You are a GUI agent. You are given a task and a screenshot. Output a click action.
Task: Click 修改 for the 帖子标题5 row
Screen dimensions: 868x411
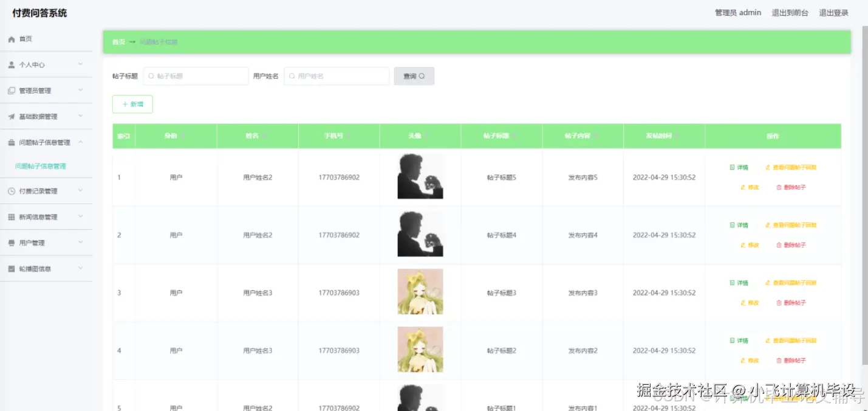click(x=750, y=187)
